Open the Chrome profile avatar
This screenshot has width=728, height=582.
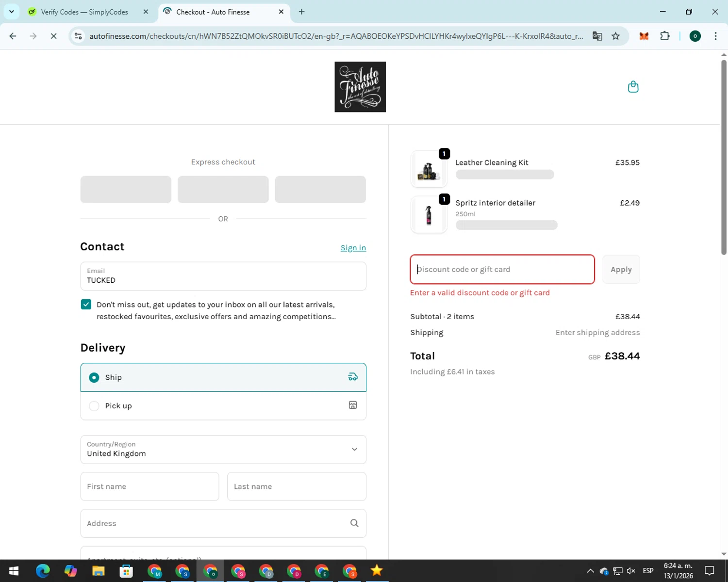pos(695,36)
